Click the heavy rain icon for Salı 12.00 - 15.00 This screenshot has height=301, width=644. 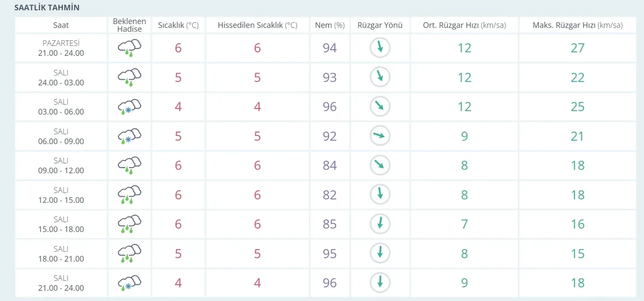tap(129, 195)
